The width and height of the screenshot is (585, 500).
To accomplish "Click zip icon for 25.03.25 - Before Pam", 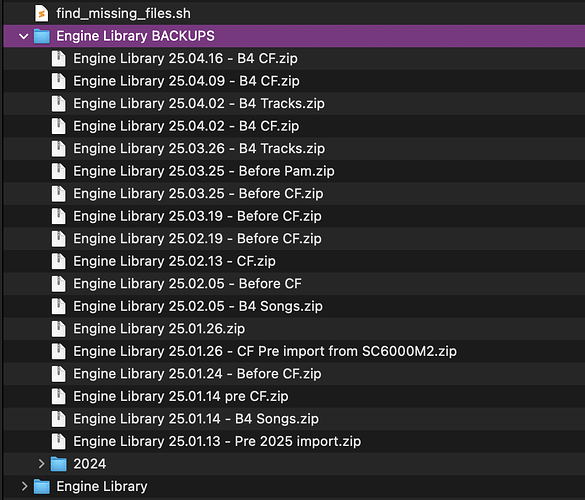I will tap(59, 171).
